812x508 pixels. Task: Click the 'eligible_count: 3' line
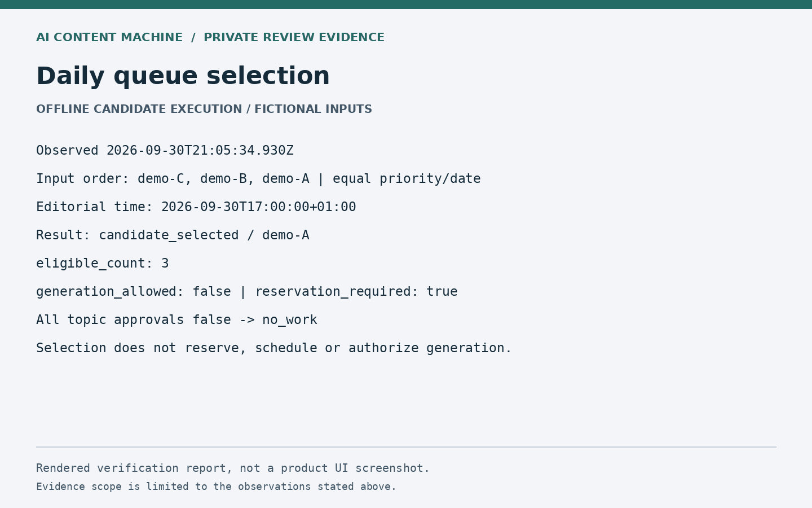(103, 264)
